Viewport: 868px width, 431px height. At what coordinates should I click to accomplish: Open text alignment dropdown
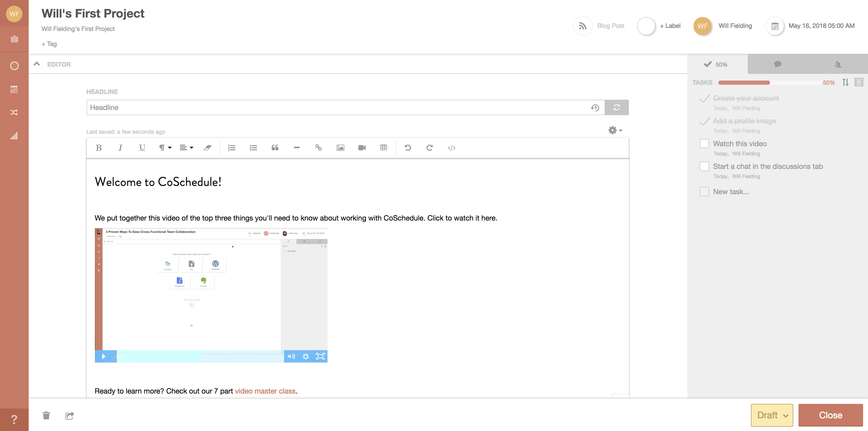coord(186,148)
